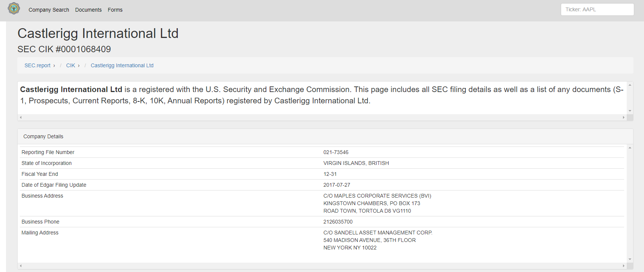Open the Company Search menu item
This screenshot has height=272, width=644.
tap(49, 10)
